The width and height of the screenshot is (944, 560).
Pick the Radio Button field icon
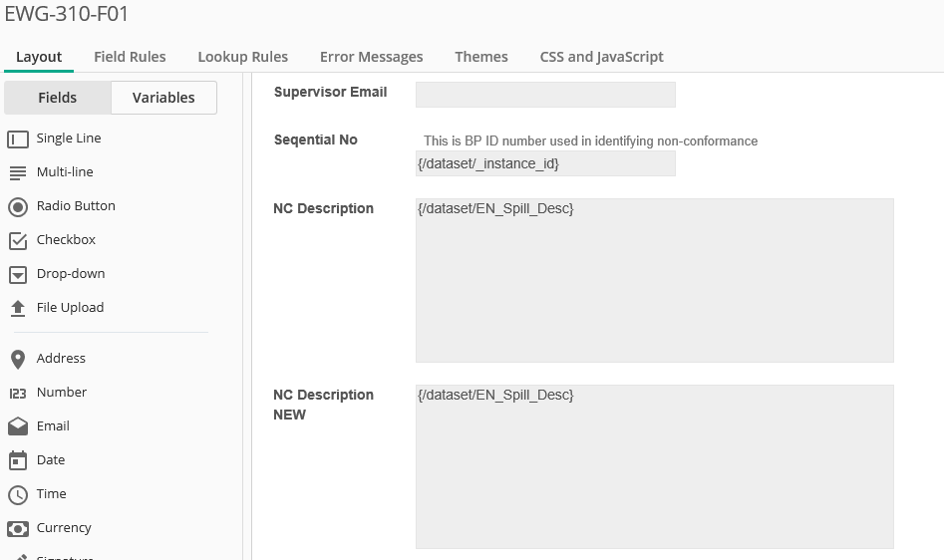coord(18,207)
